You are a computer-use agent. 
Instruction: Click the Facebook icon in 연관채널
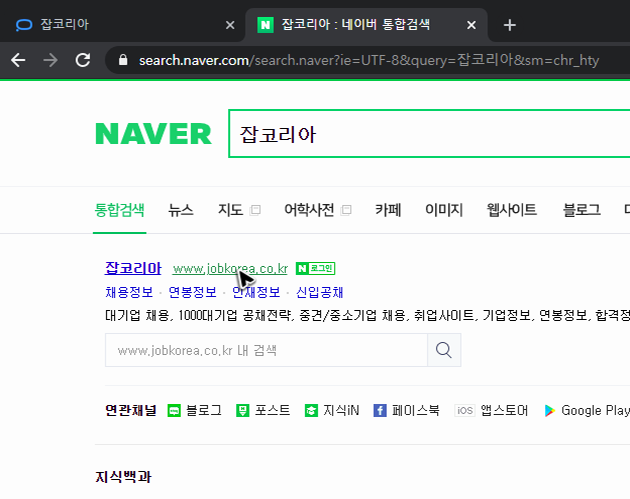click(x=380, y=410)
